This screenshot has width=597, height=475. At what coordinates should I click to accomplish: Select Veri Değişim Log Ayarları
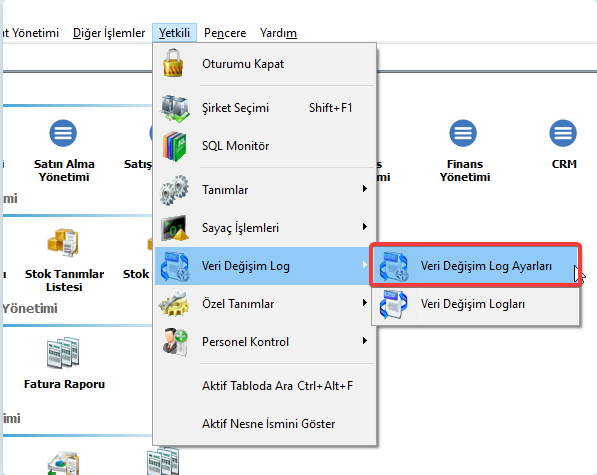476,266
